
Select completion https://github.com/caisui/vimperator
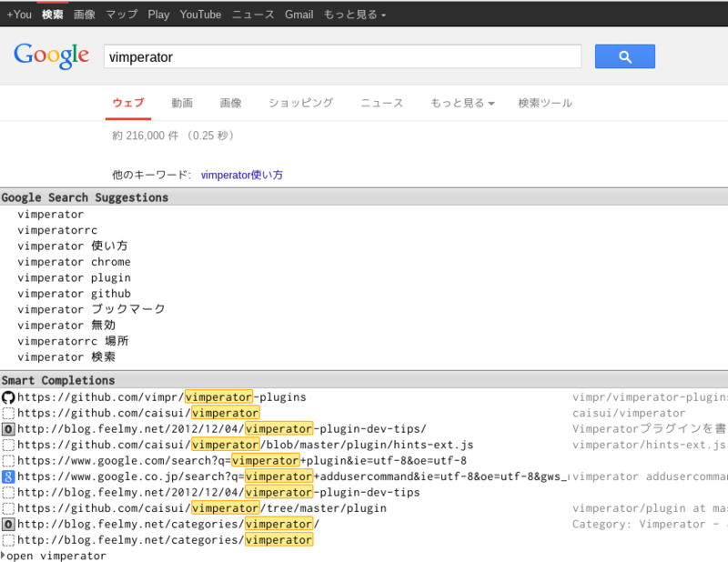coord(138,413)
